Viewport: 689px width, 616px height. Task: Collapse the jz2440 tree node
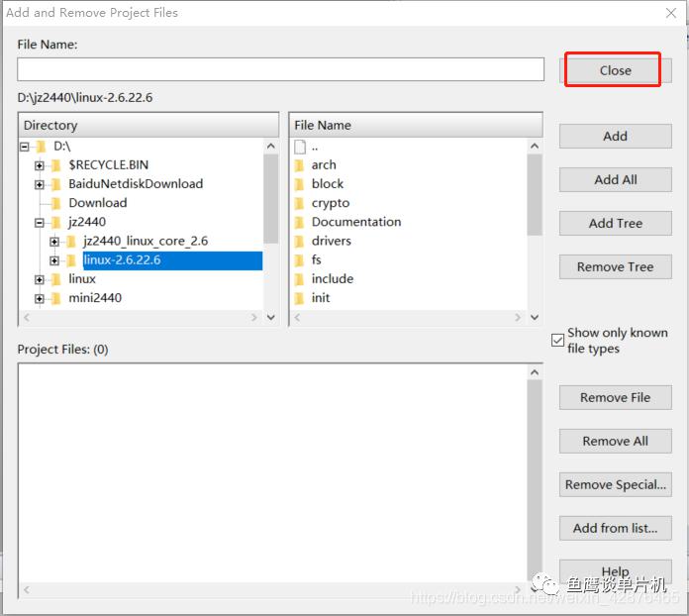coord(40,223)
